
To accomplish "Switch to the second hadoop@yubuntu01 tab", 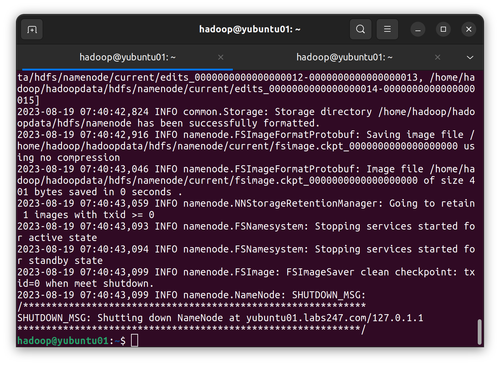I will click(344, 57).
